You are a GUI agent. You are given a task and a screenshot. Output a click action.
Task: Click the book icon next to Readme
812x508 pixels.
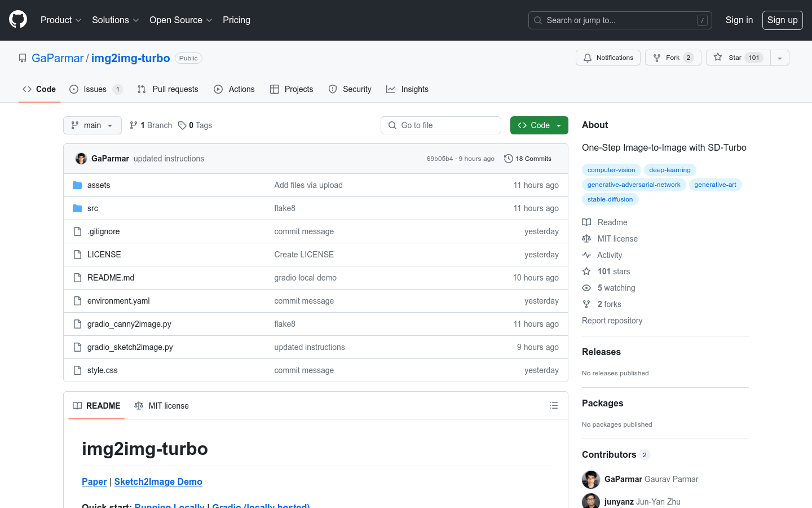click(x=586, y=222)
